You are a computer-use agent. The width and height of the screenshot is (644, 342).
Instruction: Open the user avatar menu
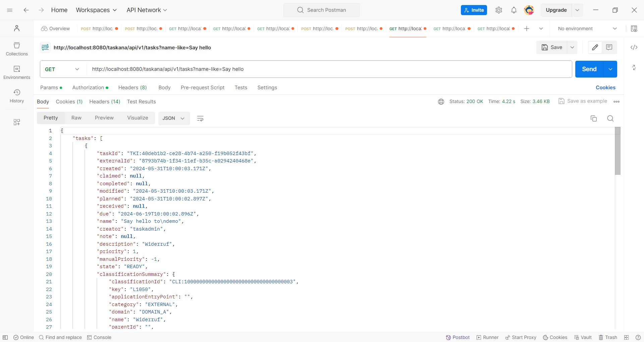click(x=529, y=10)
